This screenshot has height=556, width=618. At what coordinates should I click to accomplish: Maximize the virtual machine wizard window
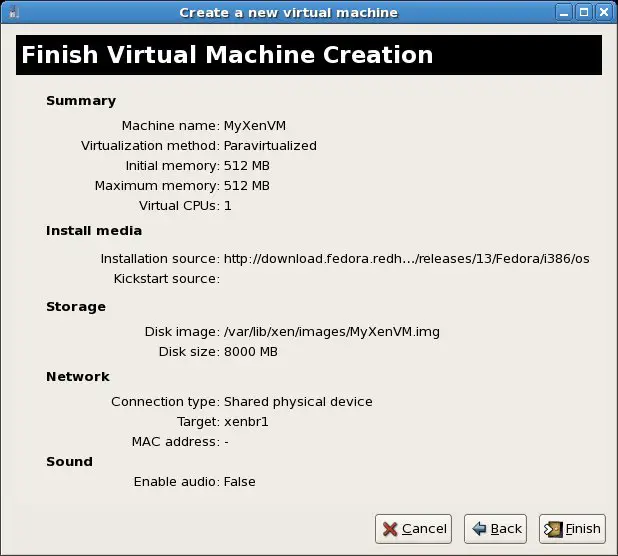pos(586,12)
